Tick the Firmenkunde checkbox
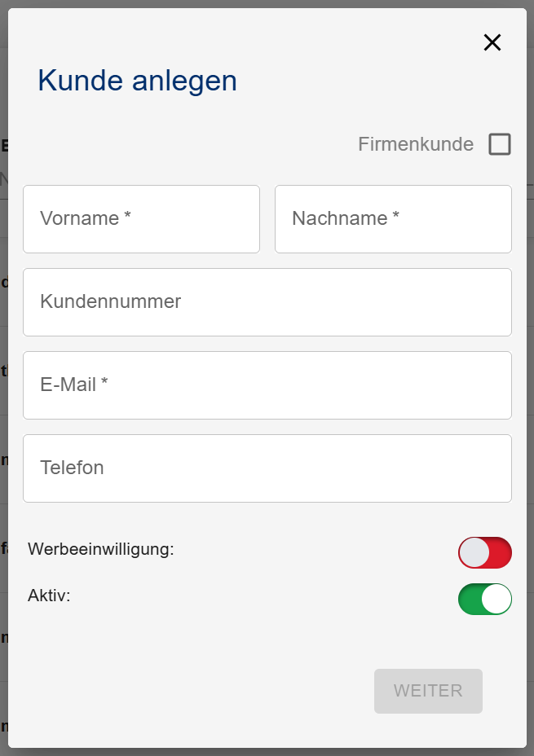Viewport: 534px width, 756px height. [x=500, y=144]
